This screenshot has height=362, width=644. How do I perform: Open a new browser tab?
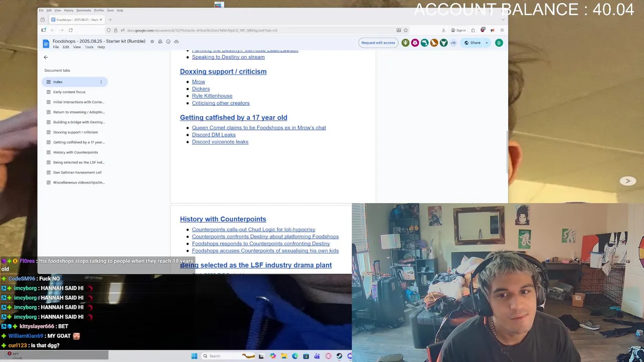pyautogui.click(x=110, y=20)
